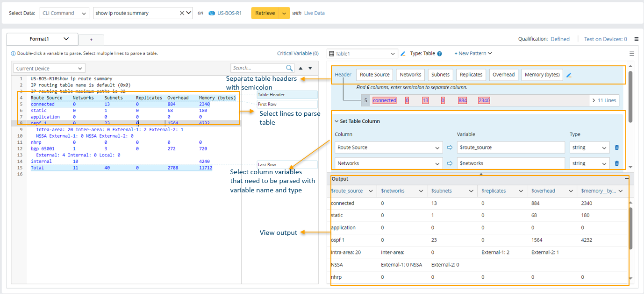Clear the show ip route summary command
The width and height of the screenshot is (644, 296).
point(182,13)
